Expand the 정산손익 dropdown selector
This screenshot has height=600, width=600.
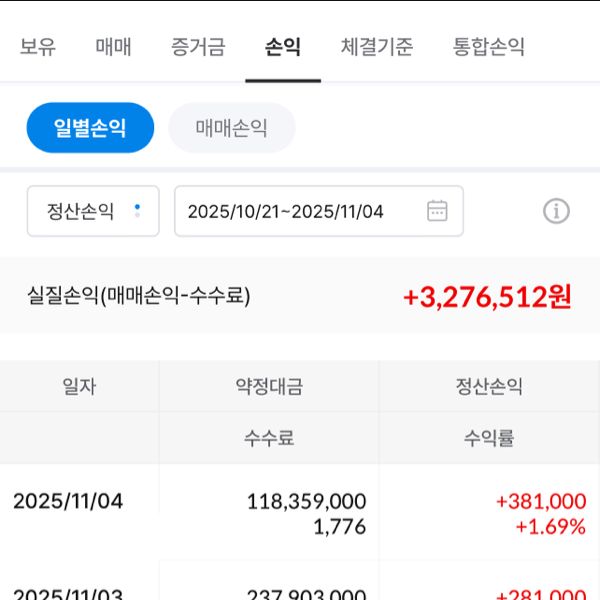coord(93,211)
